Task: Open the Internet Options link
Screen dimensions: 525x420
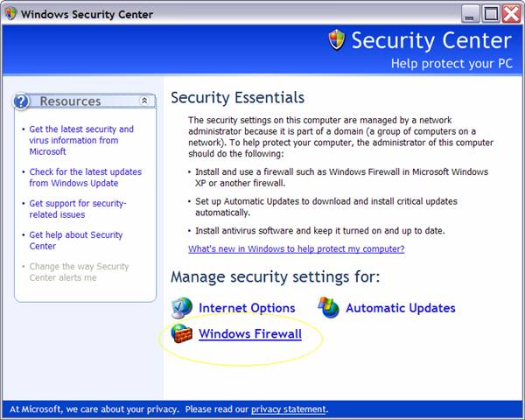Action: pos(247,308)
